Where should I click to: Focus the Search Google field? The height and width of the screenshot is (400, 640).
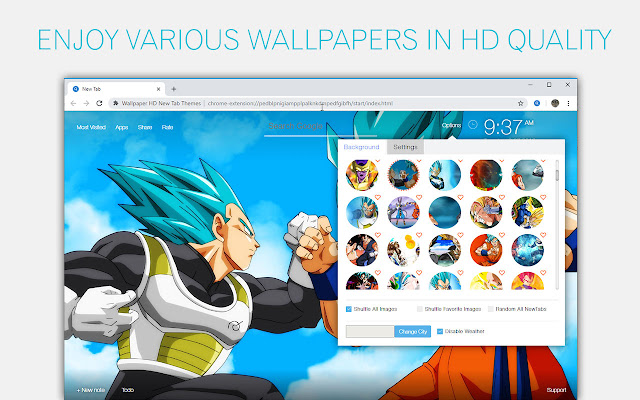pyautogui.click(x=320, y=127)
